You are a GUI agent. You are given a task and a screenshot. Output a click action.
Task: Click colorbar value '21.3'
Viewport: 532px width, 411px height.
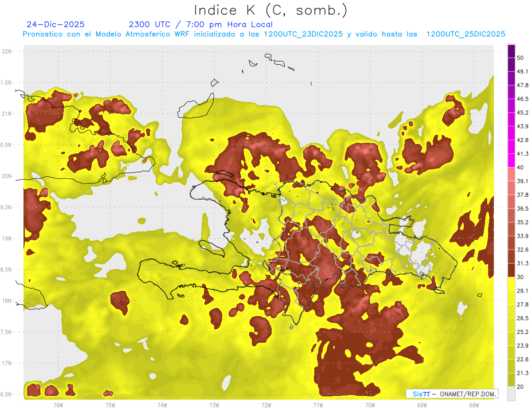coord(522,373)
